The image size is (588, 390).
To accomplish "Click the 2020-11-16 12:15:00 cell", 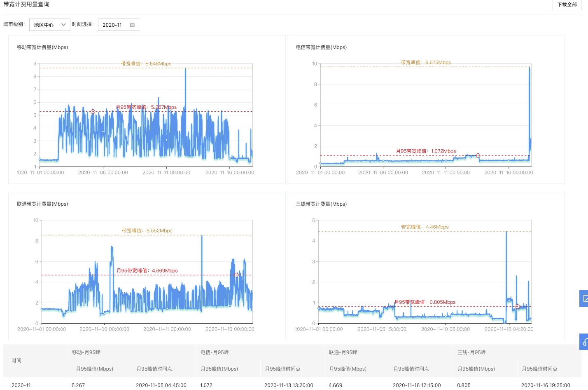I will pos(417,385).
